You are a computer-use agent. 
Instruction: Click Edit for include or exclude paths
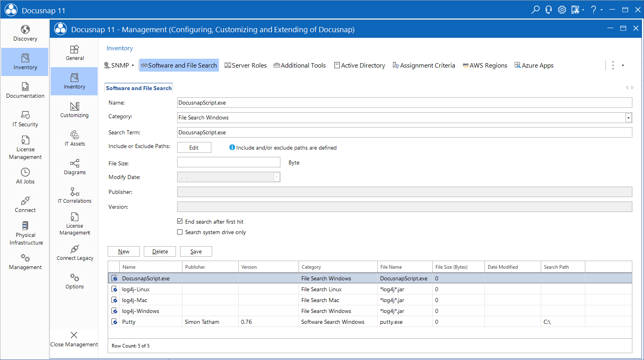click(194, 148)
